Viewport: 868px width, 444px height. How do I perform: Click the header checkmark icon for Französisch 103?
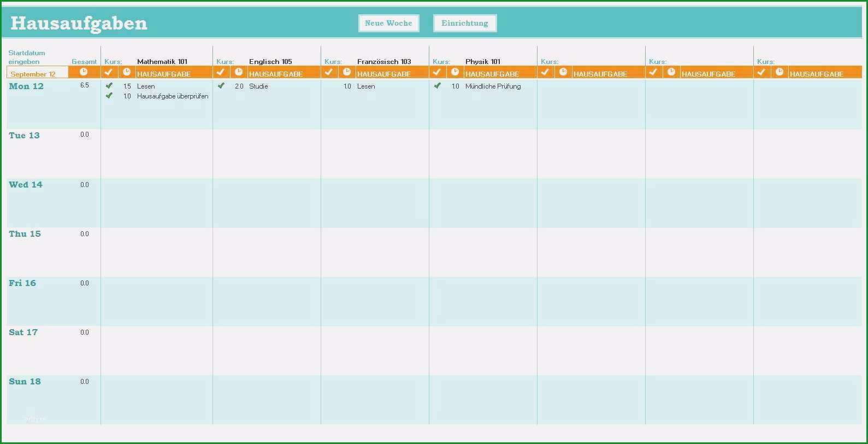(329, 72)
